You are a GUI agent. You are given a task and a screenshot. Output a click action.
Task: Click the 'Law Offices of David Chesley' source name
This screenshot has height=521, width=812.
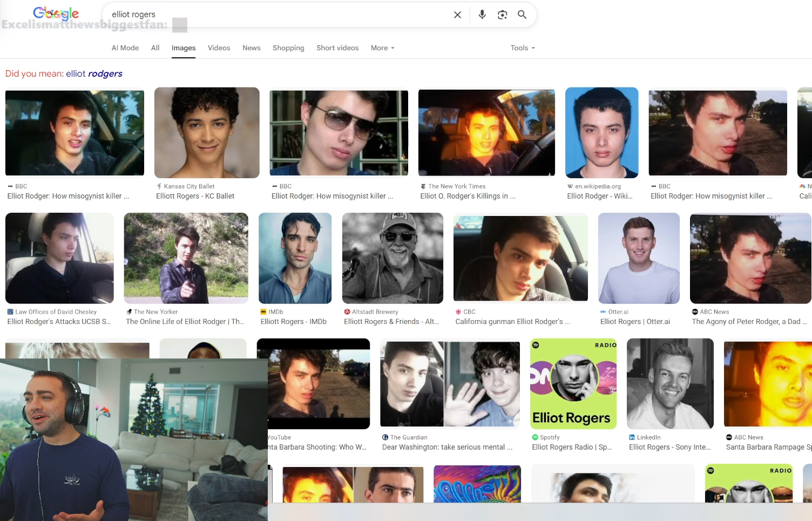(56, 312)
